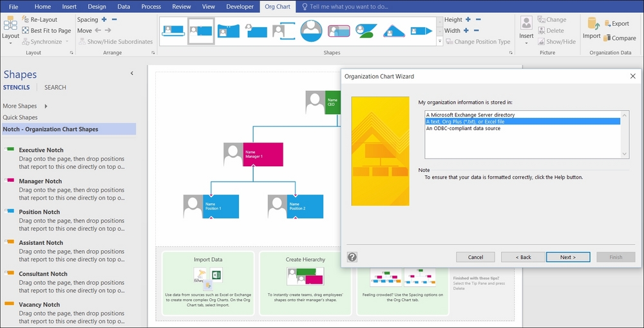Screen dimensions: 644x328
Task: Choose the third shape style thumbnail
Action: 229,31
